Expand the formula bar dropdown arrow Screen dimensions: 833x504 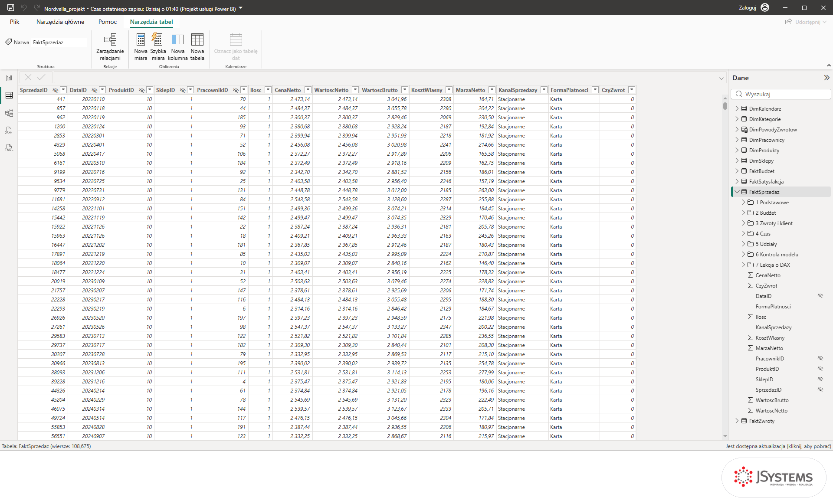tap(721, 78)
